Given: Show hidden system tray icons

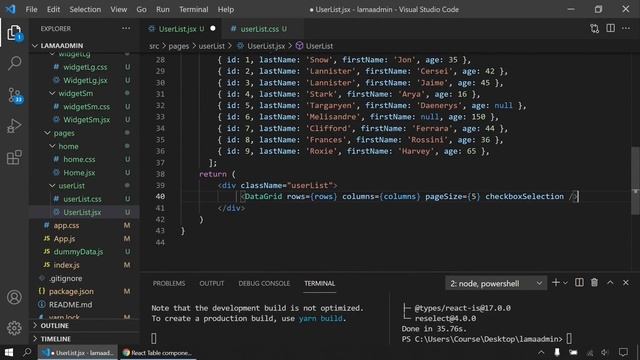Looking at the screenshot, I should [541, 352].
